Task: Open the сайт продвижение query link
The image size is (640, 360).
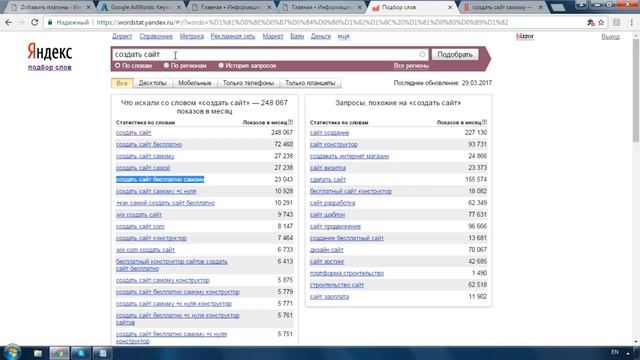Action: (335, 227)
